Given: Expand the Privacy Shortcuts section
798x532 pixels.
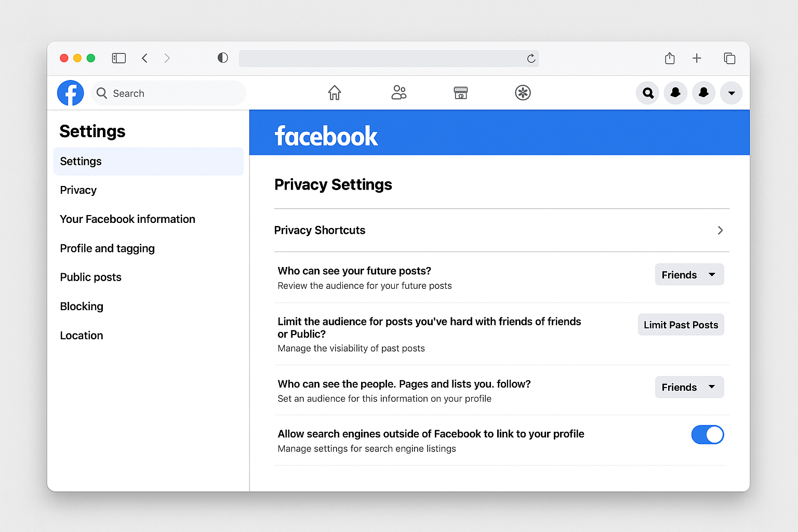Looking at the screenshot, I should [x=720, y=230].
